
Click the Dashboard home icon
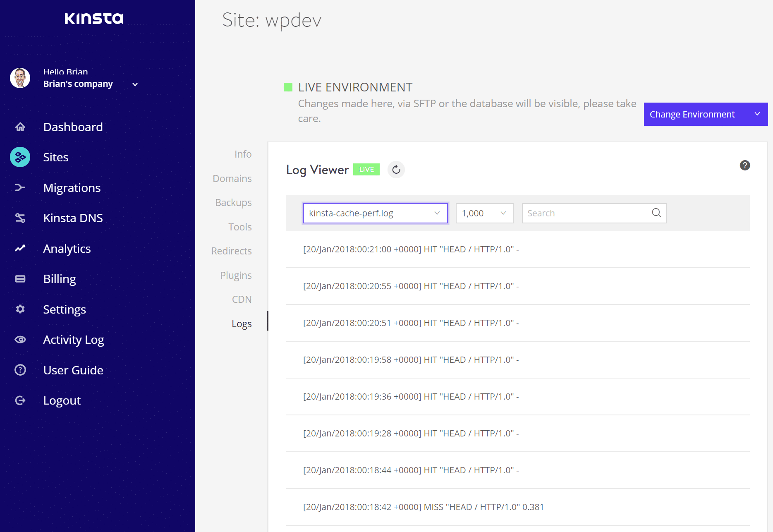pyautogui.click(x=20, y=127)
